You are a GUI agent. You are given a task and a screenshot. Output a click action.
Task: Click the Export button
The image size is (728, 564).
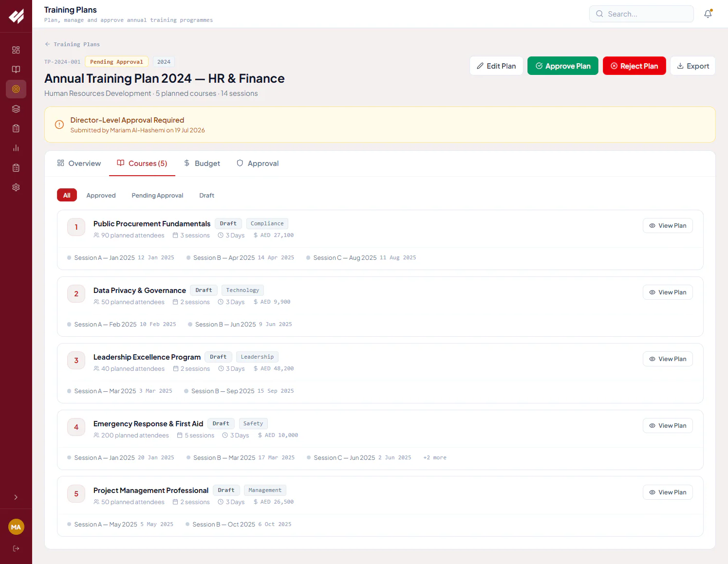pos(693,66)
